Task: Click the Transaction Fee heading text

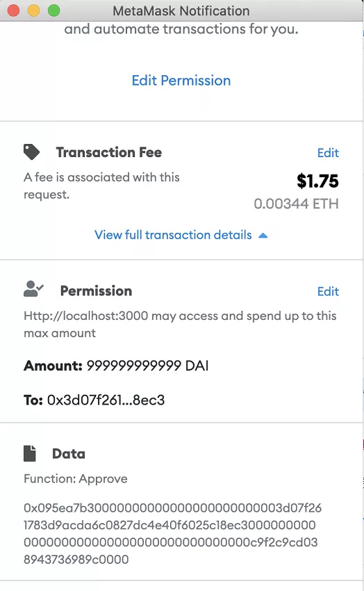Action: pos(109,152)
